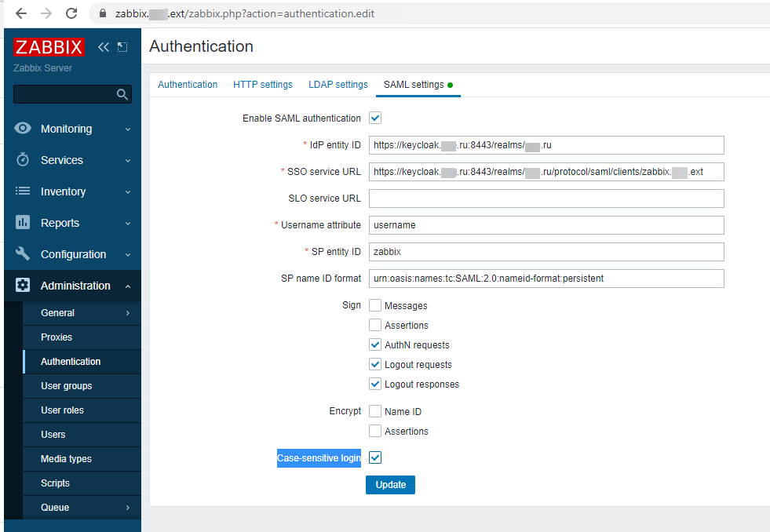Click the kiosk mode sidebar icon
Viewport: 770px width, 532px height.
point(122,47)
